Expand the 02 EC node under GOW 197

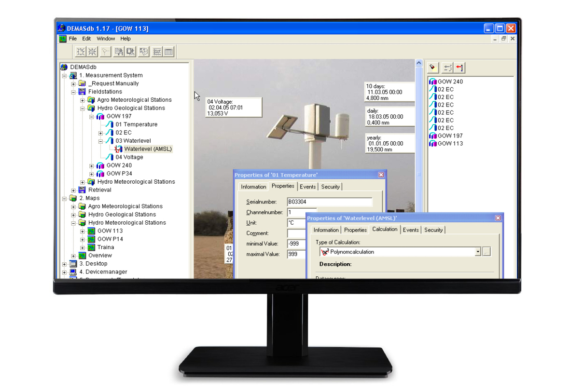pos(101,133)
